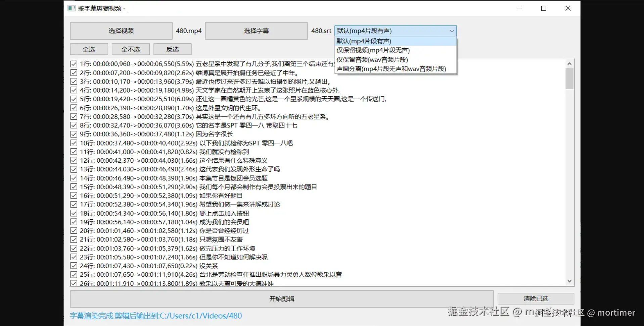This screenshot has height=326, width=644.
Task: Toggle checkbox for line 10 SPT subtitle
Action: (74, 143)
